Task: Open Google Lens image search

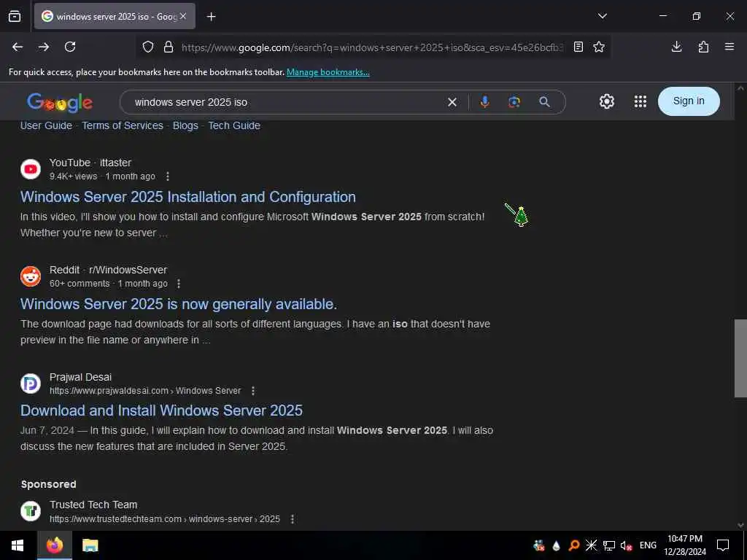Action: [514, 102]
